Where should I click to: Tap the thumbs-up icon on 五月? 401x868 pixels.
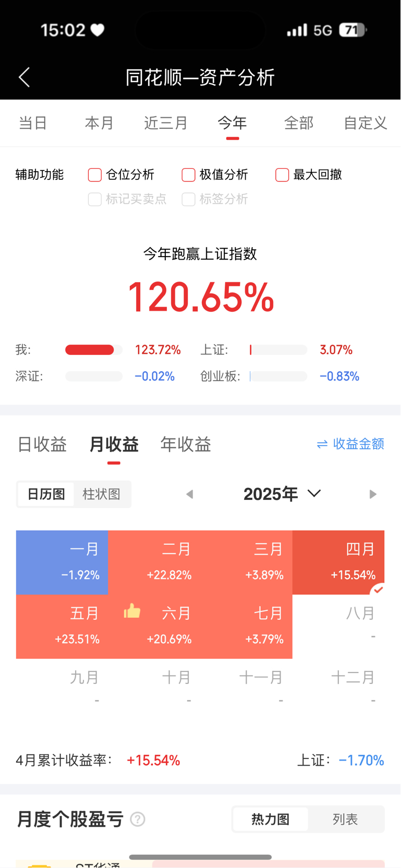coord(132,610)
